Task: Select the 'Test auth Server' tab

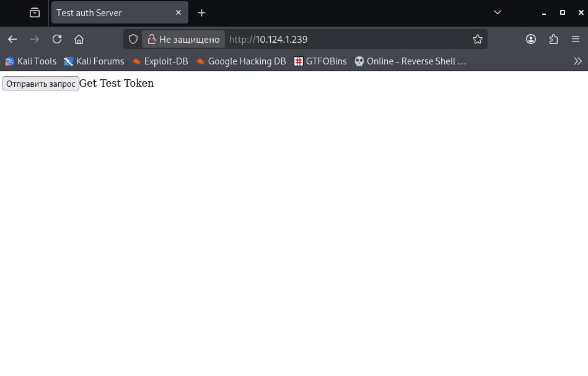Action: coord(112,12)
